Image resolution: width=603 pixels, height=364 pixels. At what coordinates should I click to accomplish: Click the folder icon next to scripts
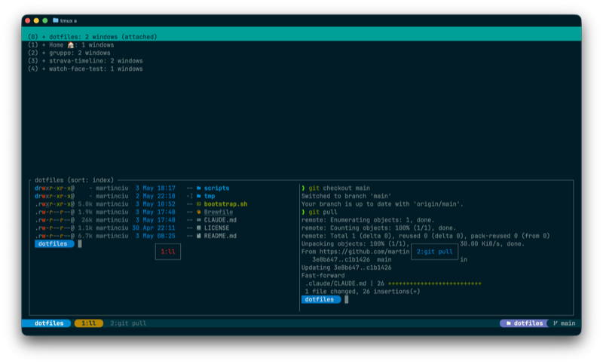point(199,188)
